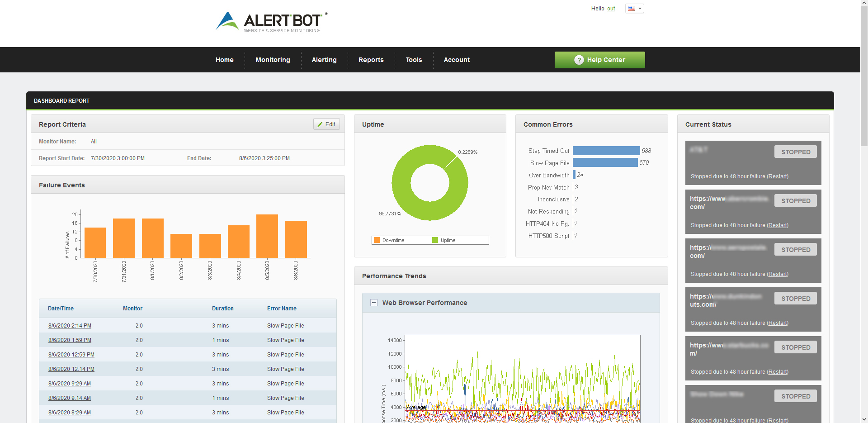868x423 pixels.
Task: Click STOPPED button on second status card
Action: coord(796,201)
